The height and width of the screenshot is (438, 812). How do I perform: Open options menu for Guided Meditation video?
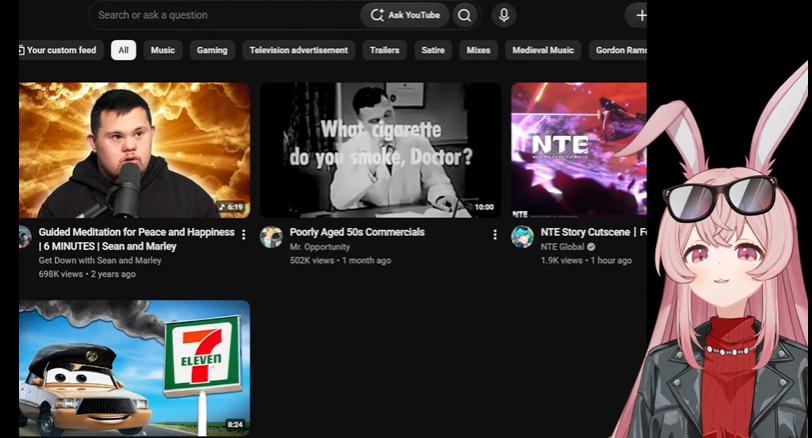(x=243, y=235)
